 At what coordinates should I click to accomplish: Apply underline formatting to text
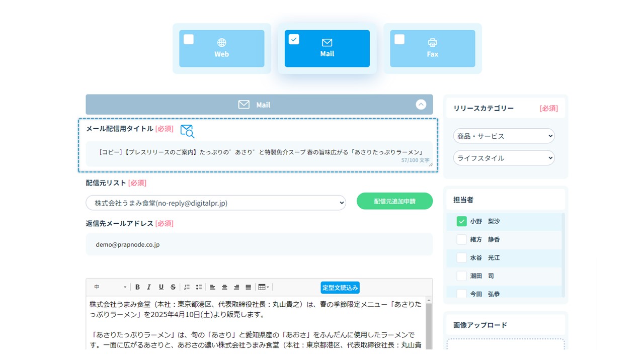(161, 287)
